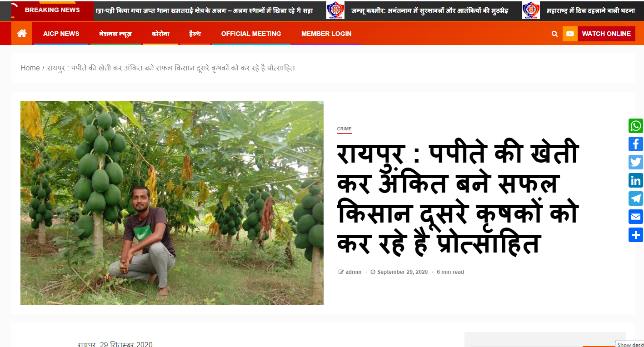Go to the Home icon in navbar

[x=22, y=33]
